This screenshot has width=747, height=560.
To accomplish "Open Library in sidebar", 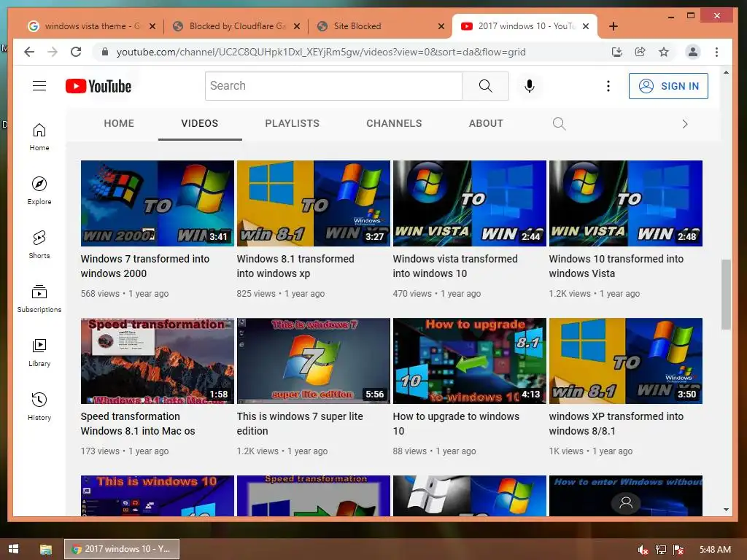I will (39, 352).
